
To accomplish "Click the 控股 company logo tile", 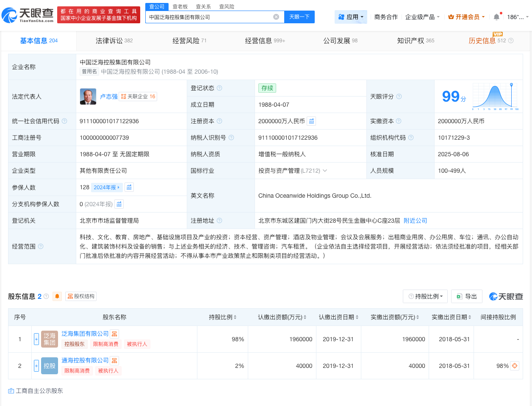I will pyautogui.click(x=50, y=366).
